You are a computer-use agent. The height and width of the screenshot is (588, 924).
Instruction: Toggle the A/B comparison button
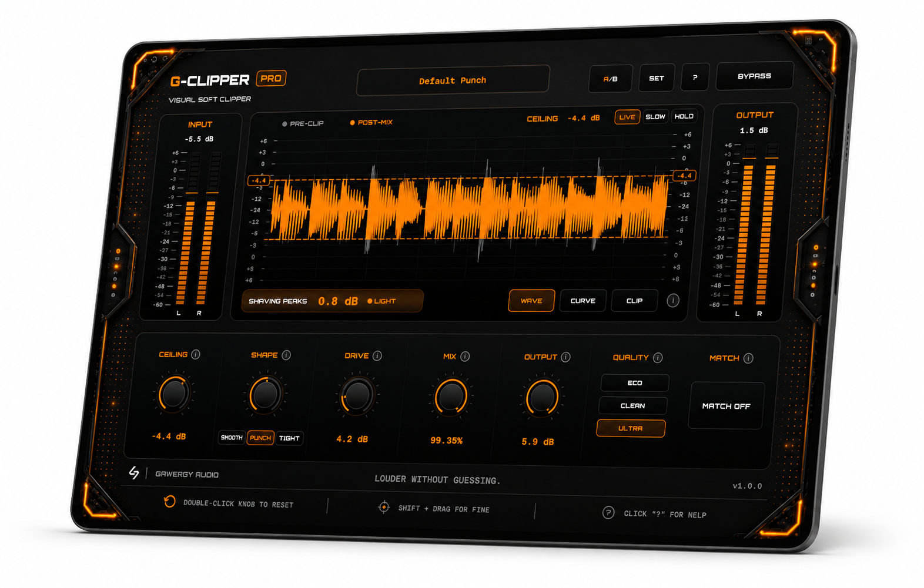611,78
